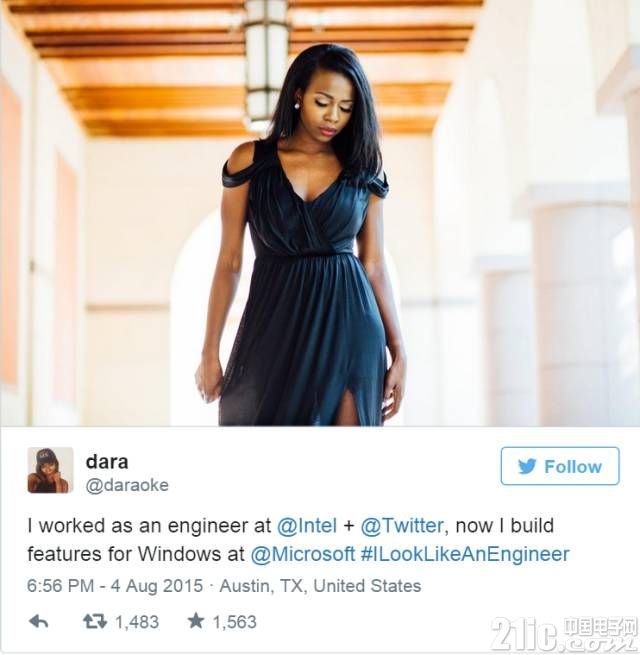640x655 pixels.
Task: Click the Twitter bird icon in the Follow button
Action: coord(527,466)
